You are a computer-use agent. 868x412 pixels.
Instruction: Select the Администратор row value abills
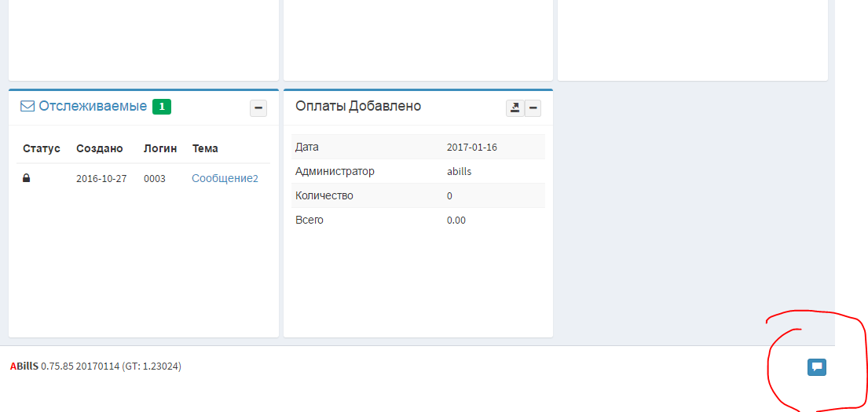pos(459,171)
